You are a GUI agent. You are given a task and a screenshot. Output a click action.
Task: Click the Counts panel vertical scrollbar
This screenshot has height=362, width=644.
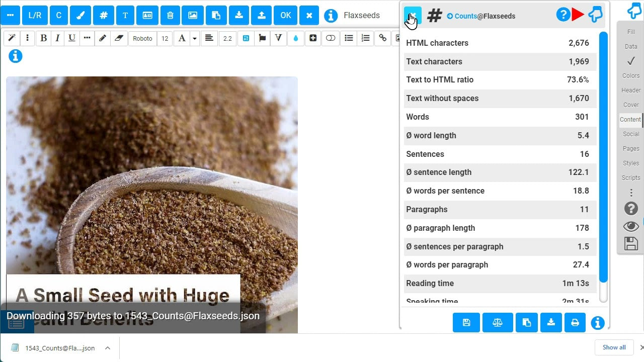[603, 157]
